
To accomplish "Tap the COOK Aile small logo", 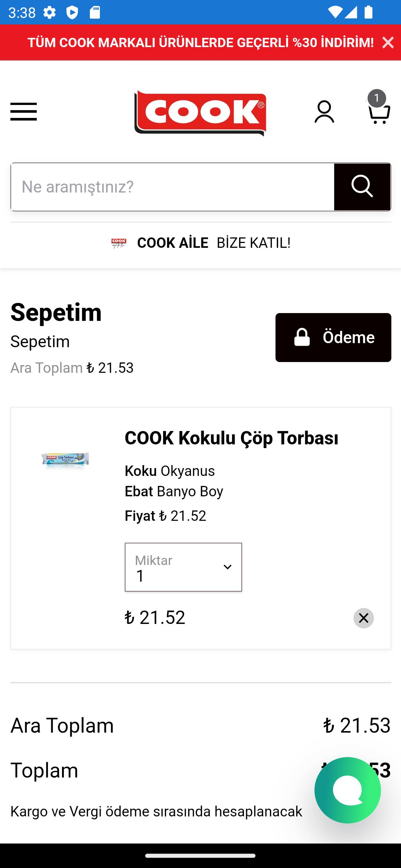I will 119,243.
